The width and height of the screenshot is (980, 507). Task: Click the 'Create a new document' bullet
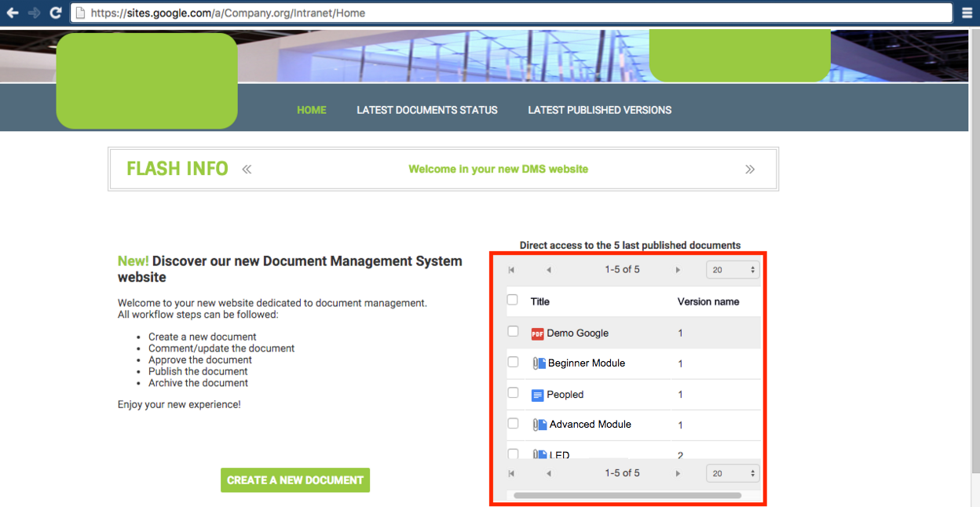[203, 337]
